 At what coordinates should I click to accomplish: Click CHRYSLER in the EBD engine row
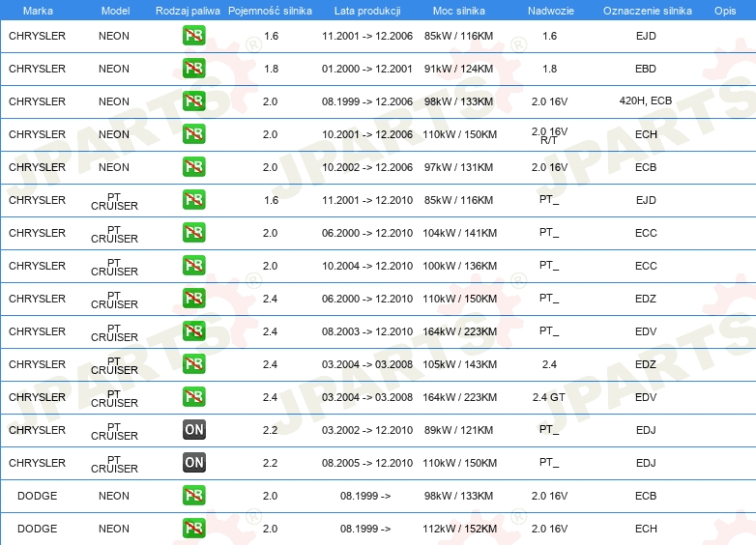point(37,69)
